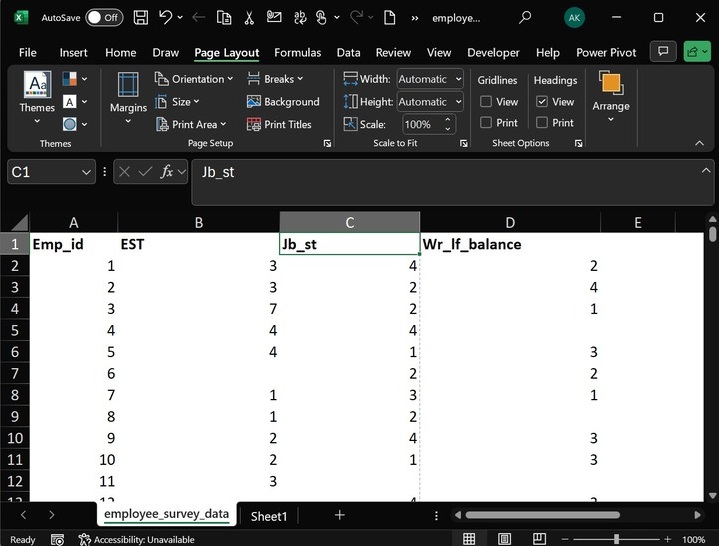Add a new sheet with plus button
This screenshot has height=546, width=719.
[339, 515]
